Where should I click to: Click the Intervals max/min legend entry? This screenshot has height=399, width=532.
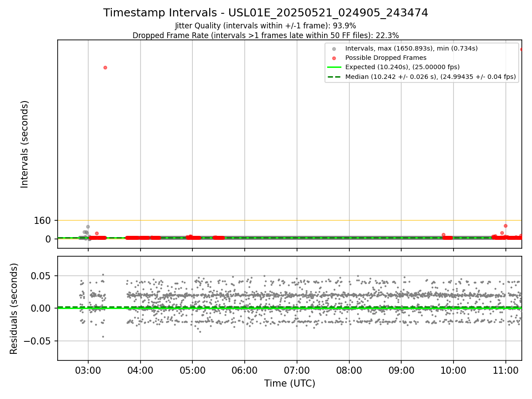point(411,48)
